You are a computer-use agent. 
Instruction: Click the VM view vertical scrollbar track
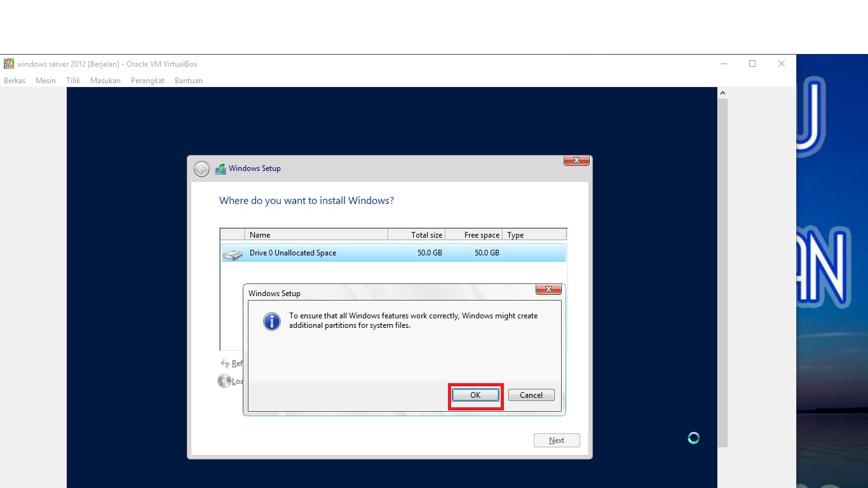722,273
